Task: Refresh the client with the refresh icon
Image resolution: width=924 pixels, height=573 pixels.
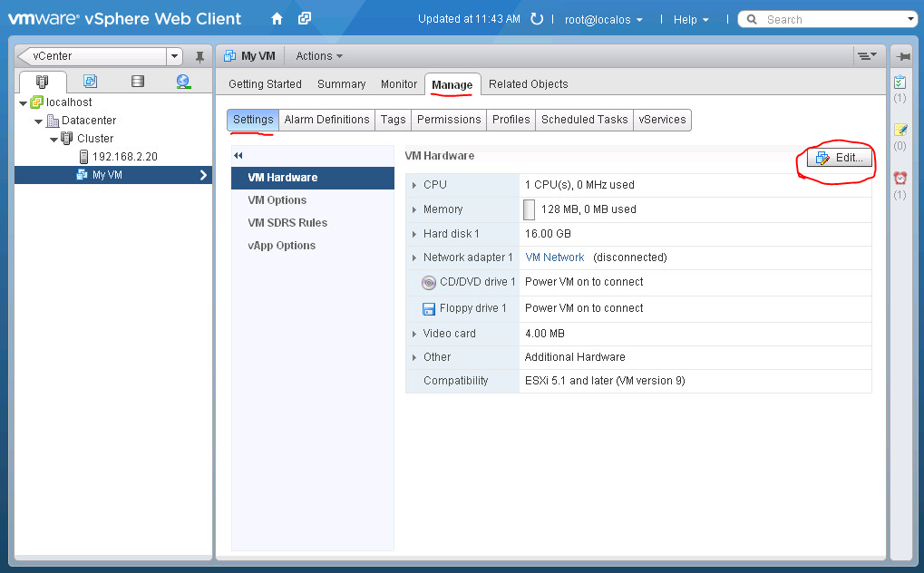Action: [x=536, y=19]
